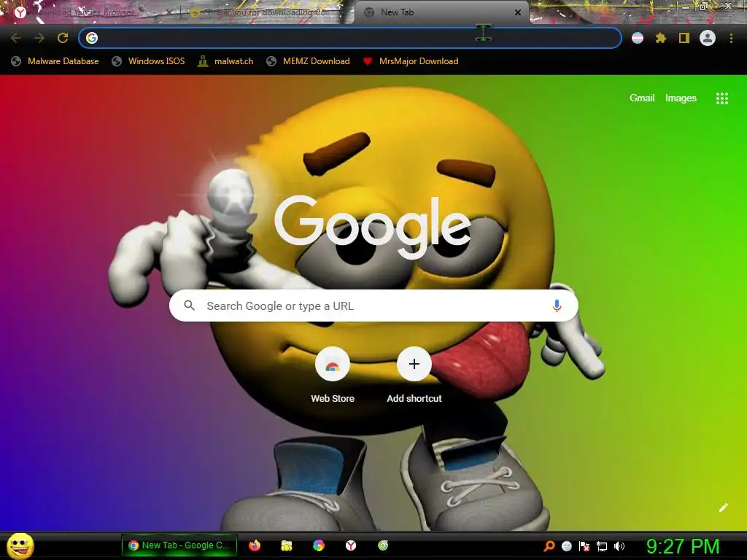This screenshot has height=560, width=747.
Task: Click the 9:27 PM clock
Action: [x=683, y=546]
